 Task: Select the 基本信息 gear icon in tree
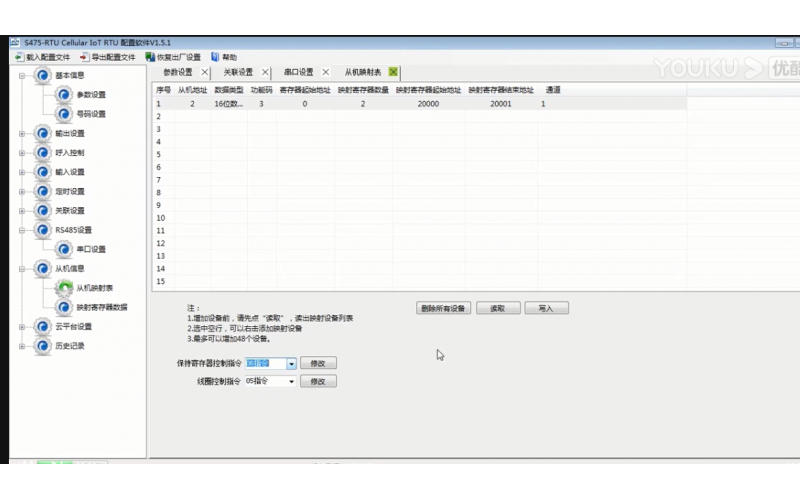click(43, 76)
